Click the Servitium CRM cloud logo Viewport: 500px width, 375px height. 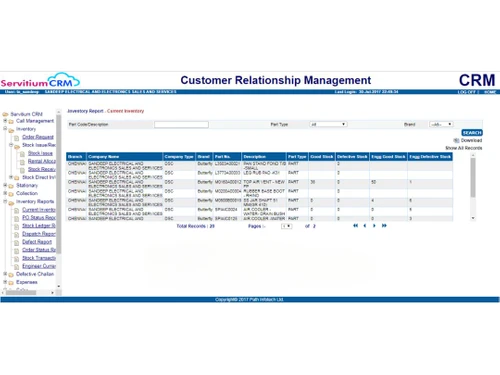coord(40,80)
